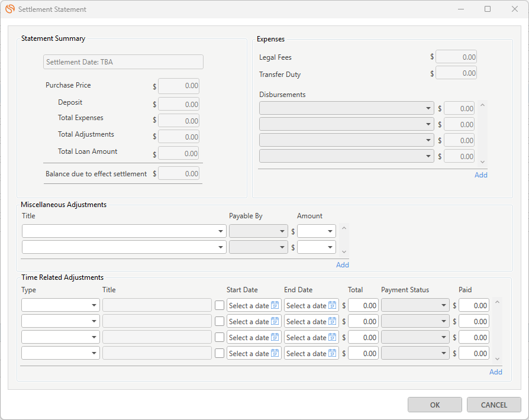Click the Legal Fees amount field
The height and width of the screenshot is (420, 529).
click(456, 57)
